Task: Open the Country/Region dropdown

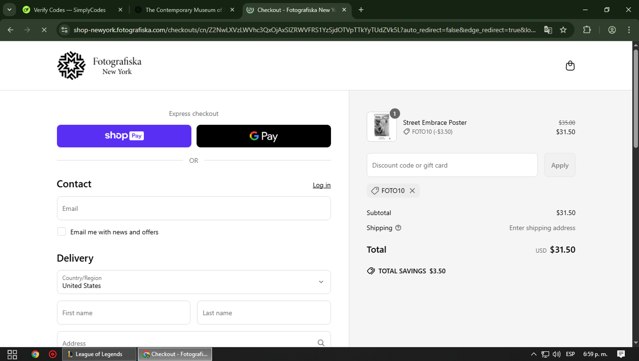Action: tap(194, 282)
